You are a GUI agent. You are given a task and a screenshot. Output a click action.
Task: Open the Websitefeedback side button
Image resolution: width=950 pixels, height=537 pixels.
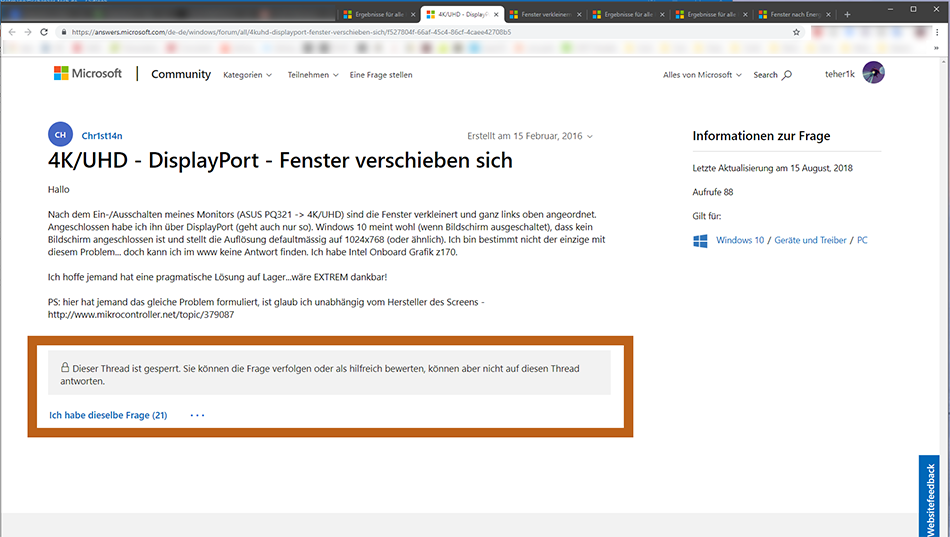(929, 496)
